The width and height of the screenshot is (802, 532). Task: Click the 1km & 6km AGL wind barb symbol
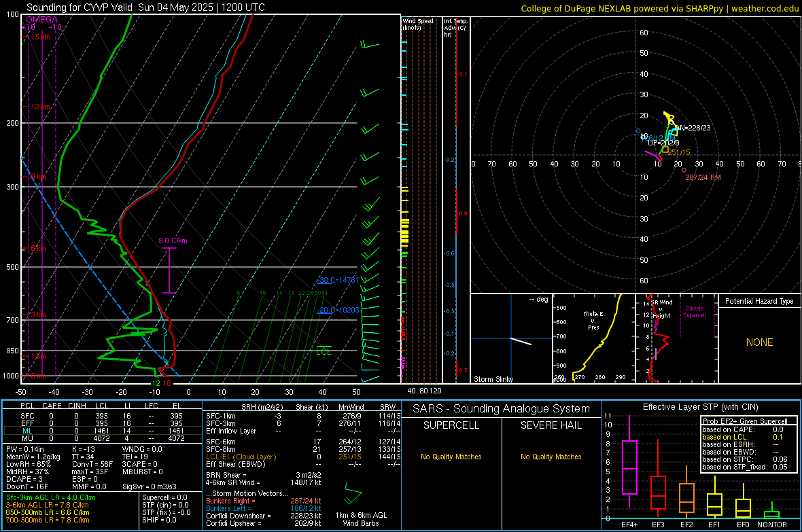pyautogui.click(x=353, y=493)
